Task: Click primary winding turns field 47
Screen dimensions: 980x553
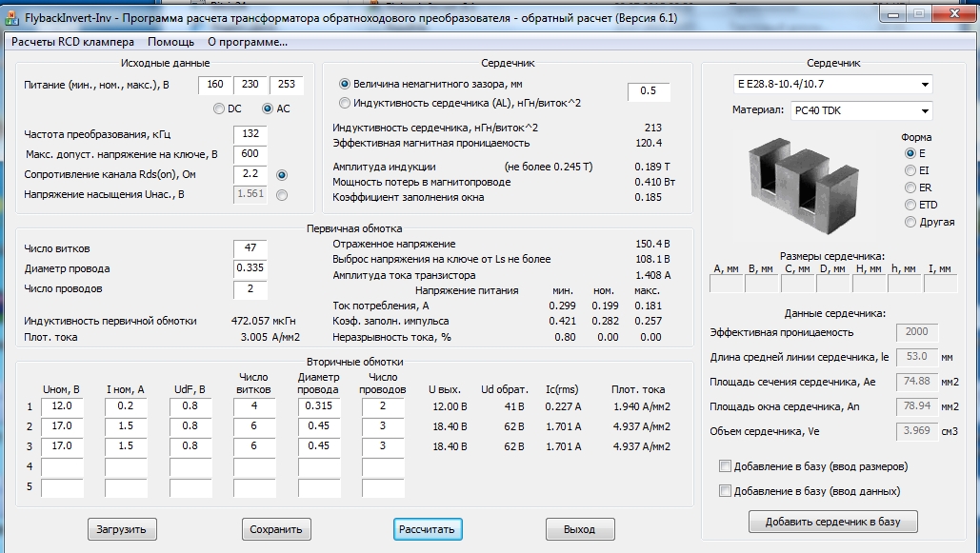Action: [250, 248]
